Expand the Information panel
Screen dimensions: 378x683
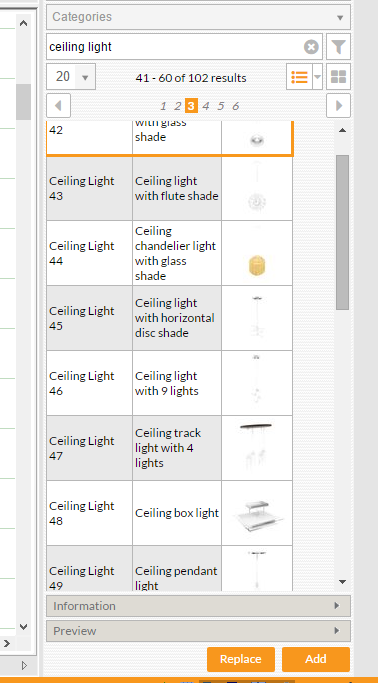pos(199,606)
